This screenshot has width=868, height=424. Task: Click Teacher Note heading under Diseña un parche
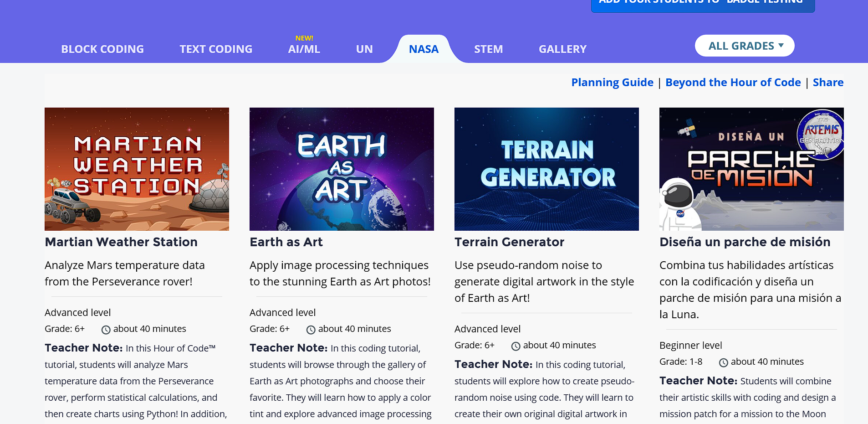[x=699, y=381]
